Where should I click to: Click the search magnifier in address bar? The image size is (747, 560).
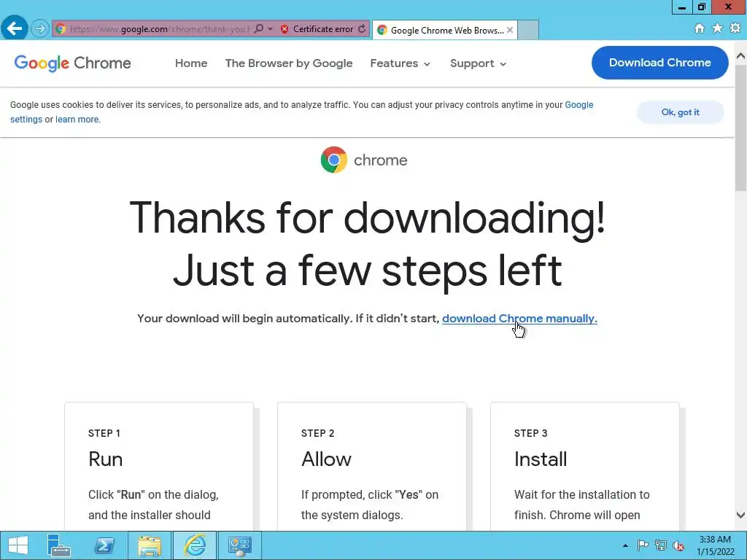[258, 28]
